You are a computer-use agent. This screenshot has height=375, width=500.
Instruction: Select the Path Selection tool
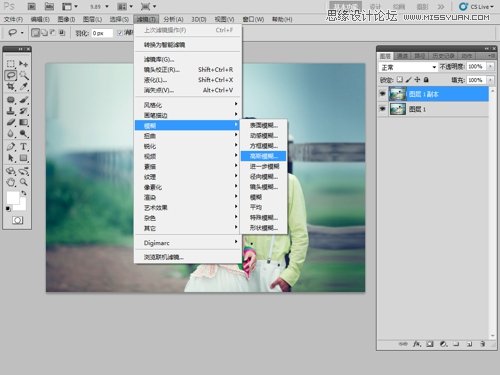(x=11, y=158)
